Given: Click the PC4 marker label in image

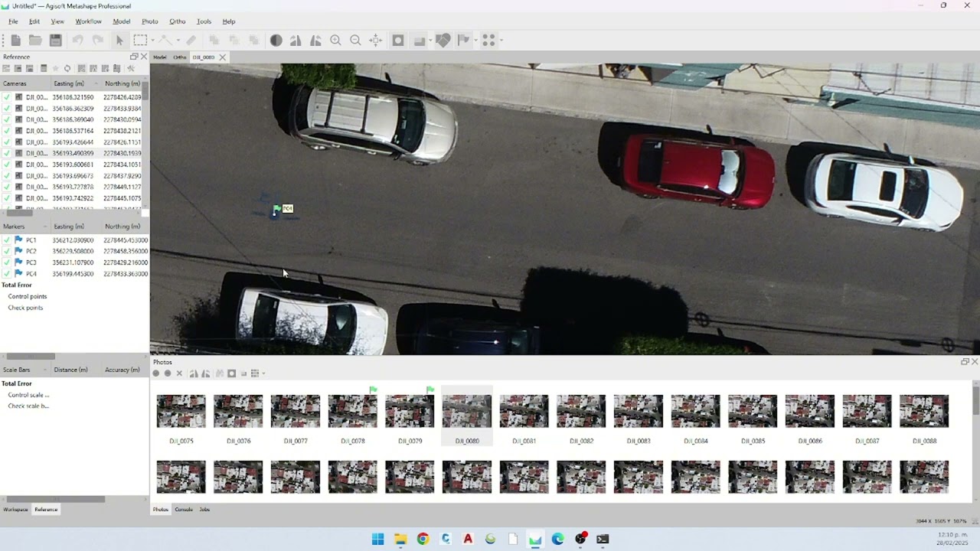Looking at the screenshot, I should pos(287,208).
